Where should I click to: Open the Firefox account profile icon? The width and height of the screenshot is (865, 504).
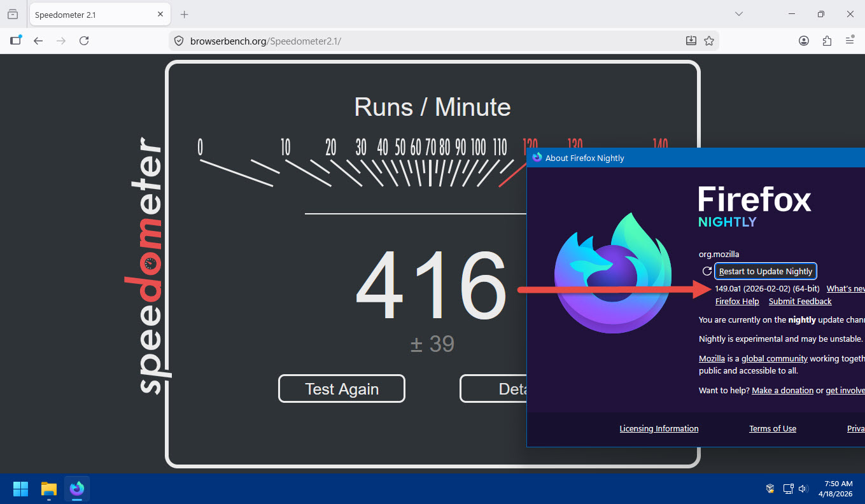804,41
